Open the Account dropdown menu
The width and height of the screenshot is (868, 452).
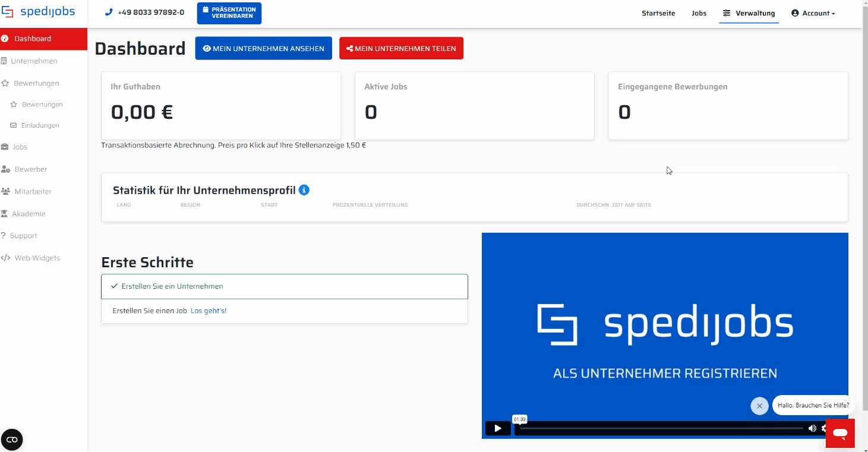[813, 13]
